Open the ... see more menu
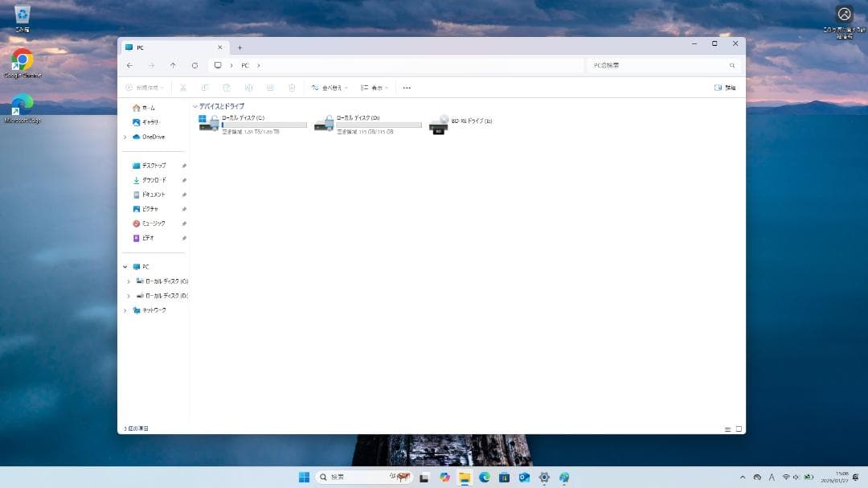 click(x=407, y=88)
